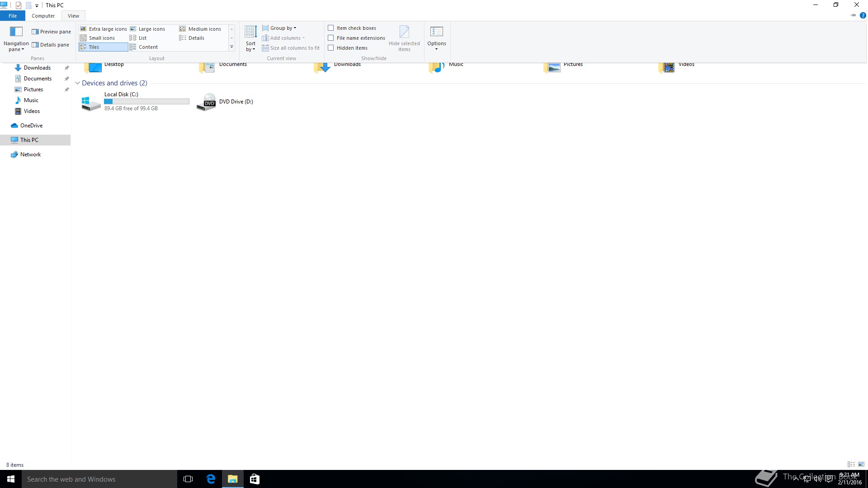Click Properties quick access toolbar icon
Screen dimensions: 868x488
tap(19, 5)
